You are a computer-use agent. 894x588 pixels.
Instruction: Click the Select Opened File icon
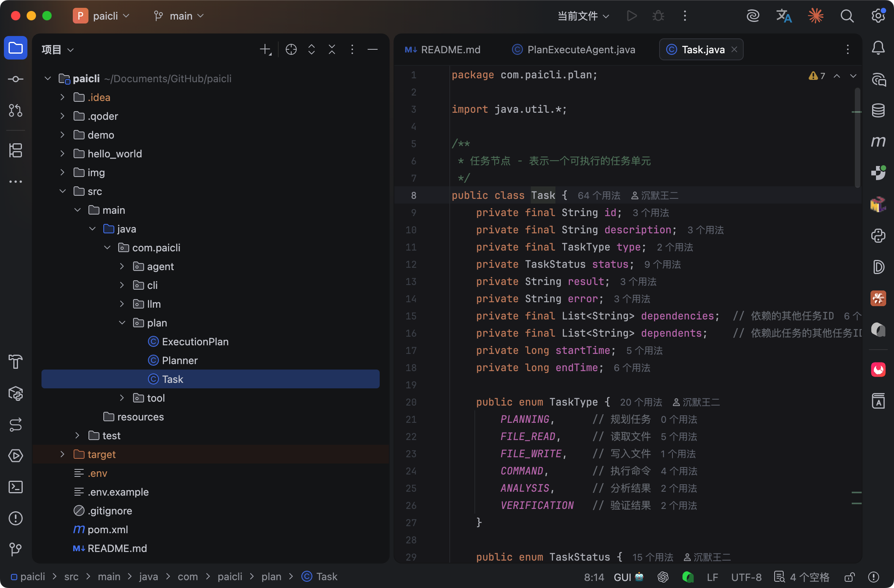tap(291, 49)
